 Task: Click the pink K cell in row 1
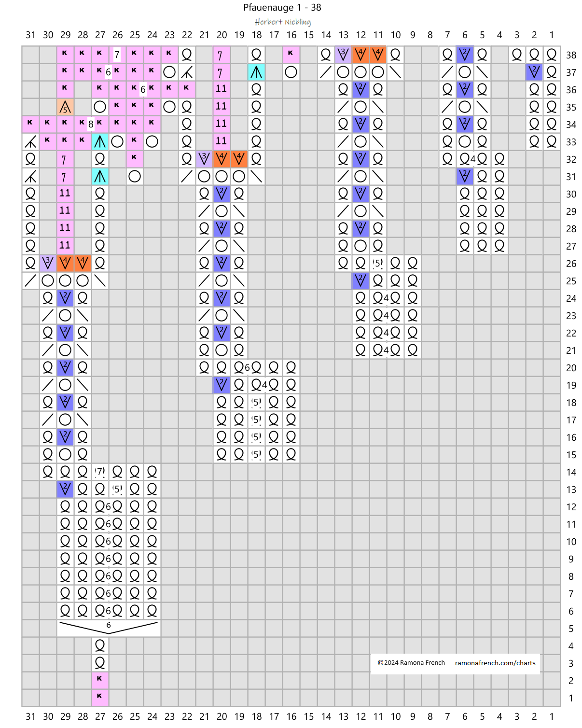click(x=100, y=697)
